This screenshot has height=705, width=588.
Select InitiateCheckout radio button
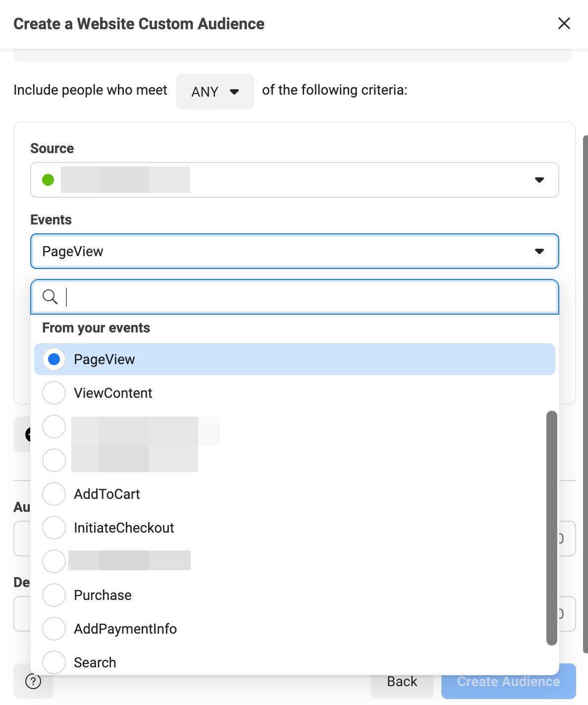[x=54, y=528]
